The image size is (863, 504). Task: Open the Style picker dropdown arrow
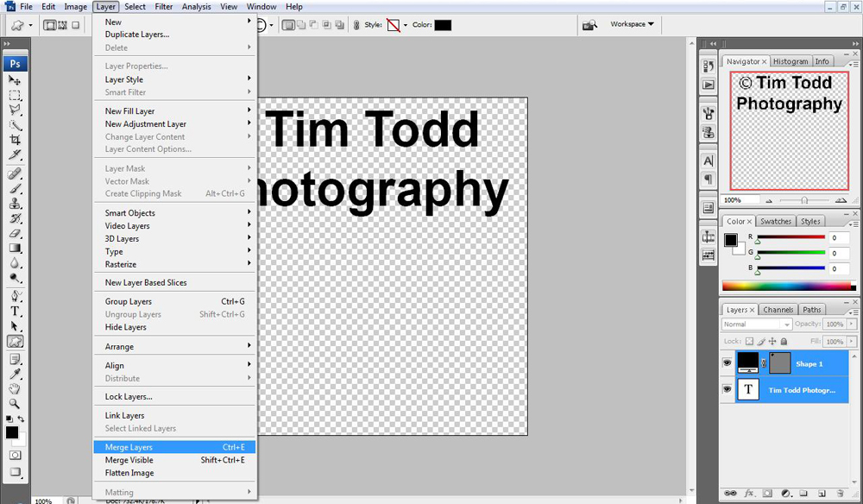[x=406, y=25]
